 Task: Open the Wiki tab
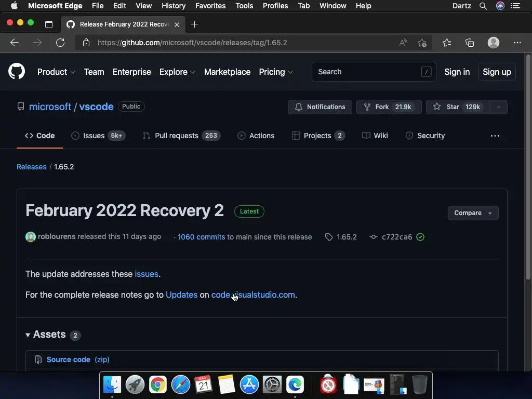click(375, 136)
